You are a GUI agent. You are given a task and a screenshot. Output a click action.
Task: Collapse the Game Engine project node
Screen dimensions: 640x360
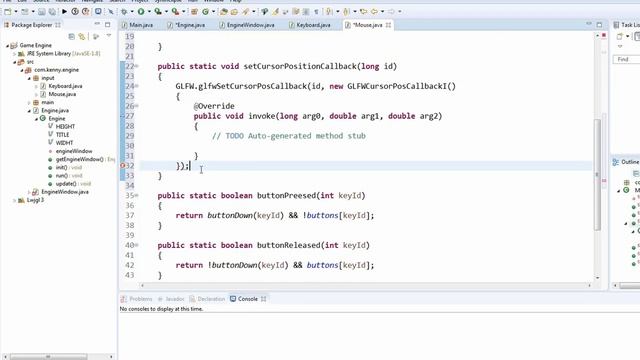7,46
